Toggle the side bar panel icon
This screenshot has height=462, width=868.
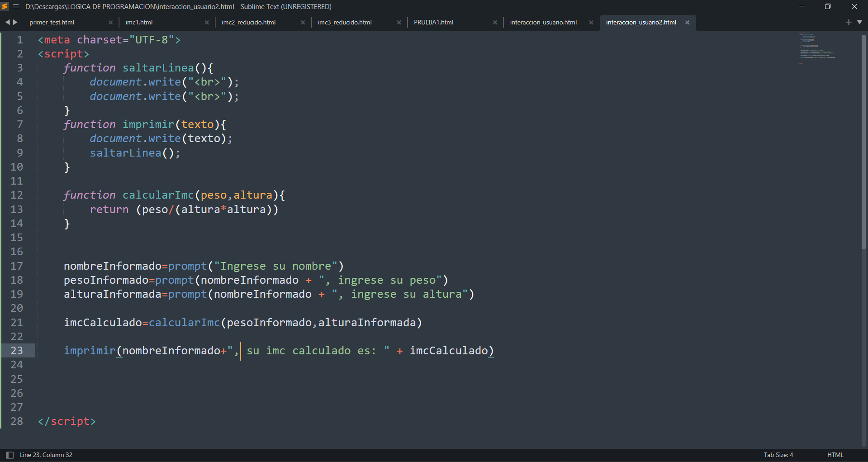(9, 455)
